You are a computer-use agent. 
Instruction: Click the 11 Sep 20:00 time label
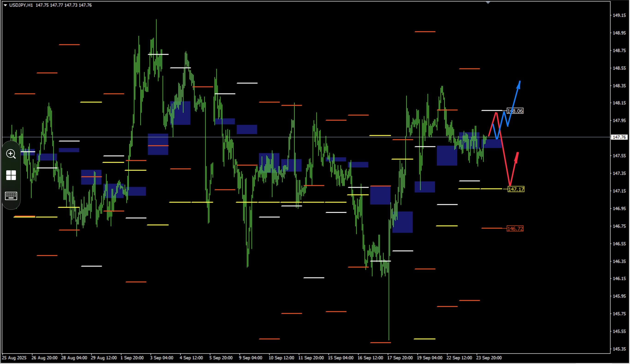click(311, 358)
